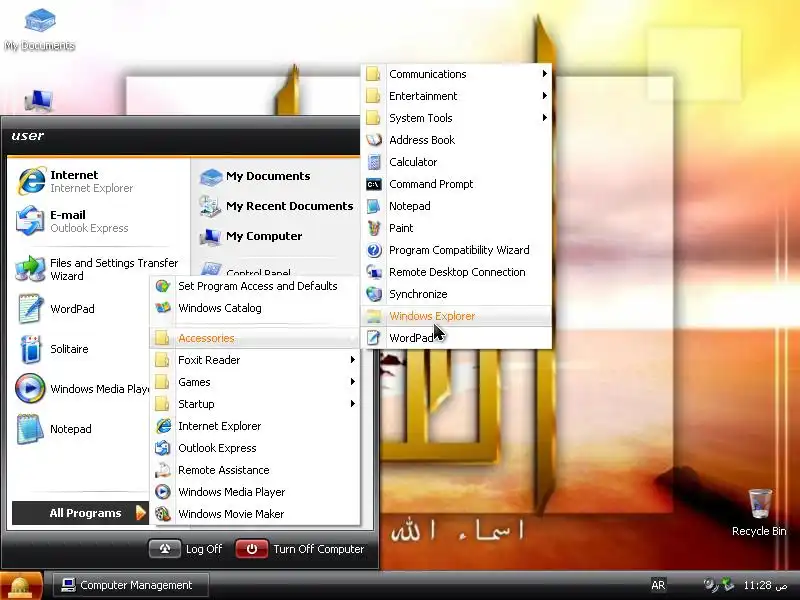This screenshot has height=600, width=800.
Task: Open My Computer from start menu
Action: tap(251, 236)
